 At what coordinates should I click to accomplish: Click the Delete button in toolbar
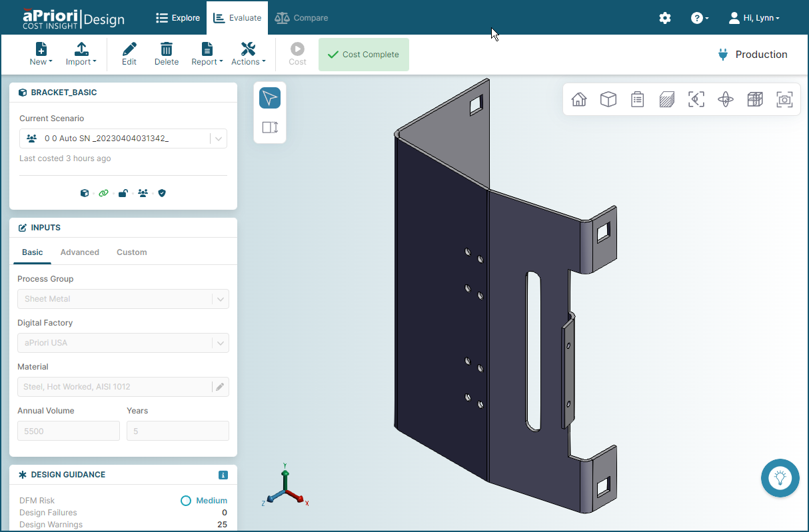pos(167,54)
